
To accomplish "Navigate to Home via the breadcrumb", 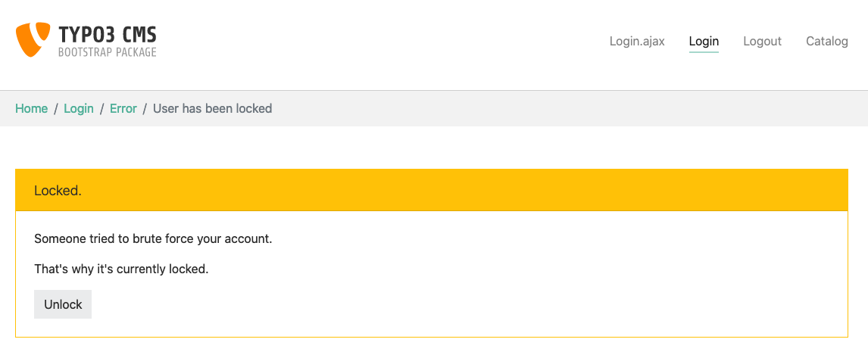I will pos(32,109).
